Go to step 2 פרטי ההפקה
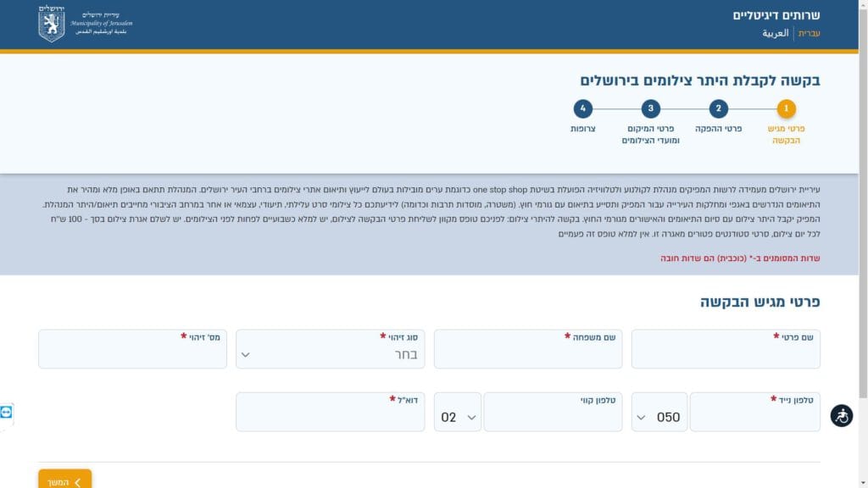 (719, 108)
